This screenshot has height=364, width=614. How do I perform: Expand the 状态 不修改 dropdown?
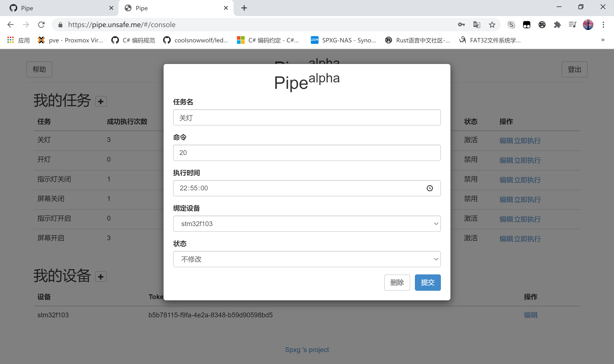pyautogui.click(x=307, y=259)
